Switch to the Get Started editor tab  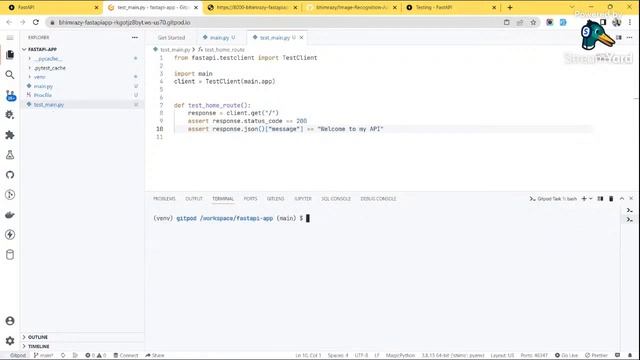pos(171,38)
